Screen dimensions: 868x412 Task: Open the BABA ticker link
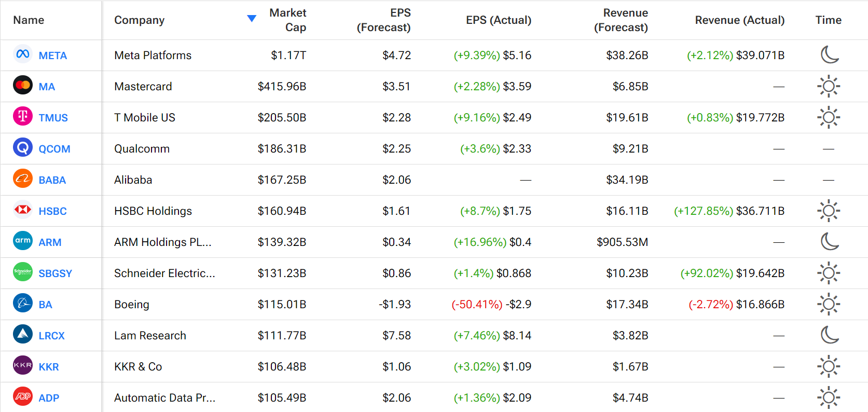(x=52, y=180)
